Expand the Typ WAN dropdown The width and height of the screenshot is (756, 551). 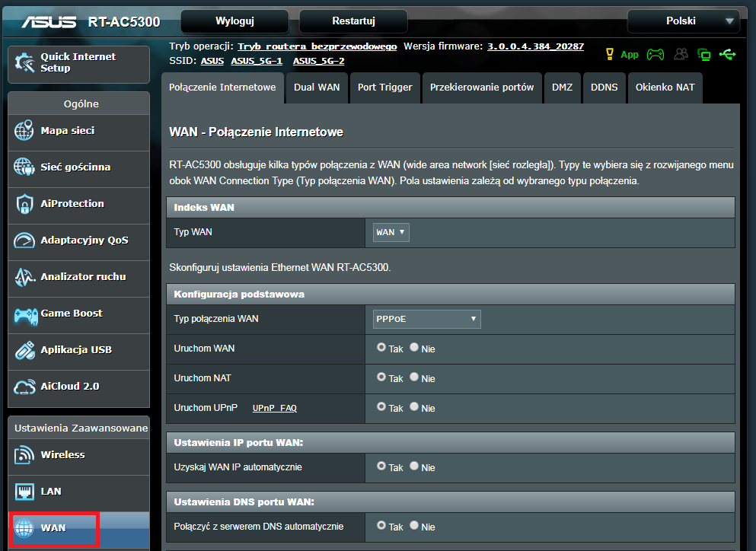click(391, 232)
